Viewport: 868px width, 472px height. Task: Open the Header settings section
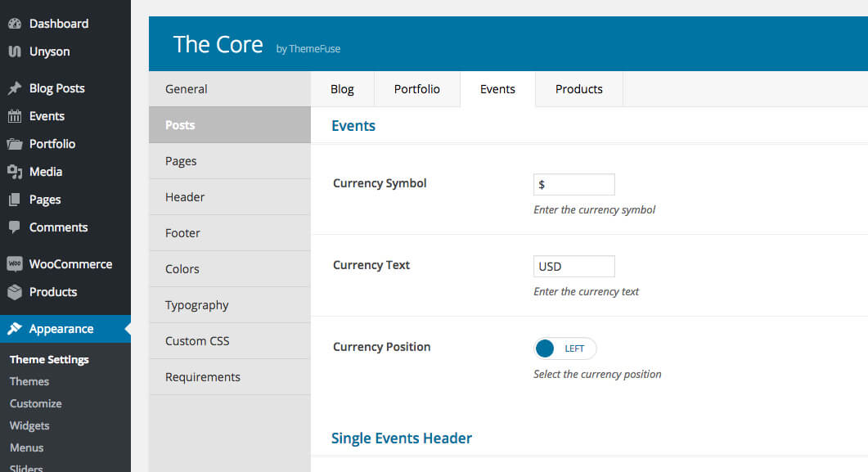230,197
